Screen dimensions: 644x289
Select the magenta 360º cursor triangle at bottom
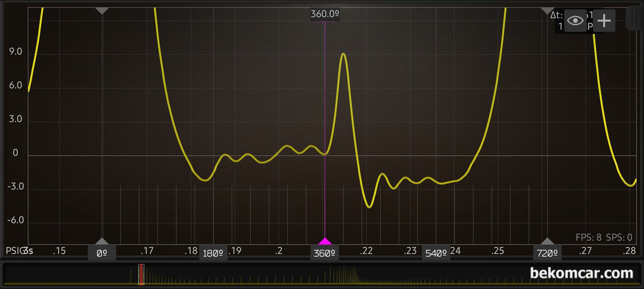coord(325,242)
